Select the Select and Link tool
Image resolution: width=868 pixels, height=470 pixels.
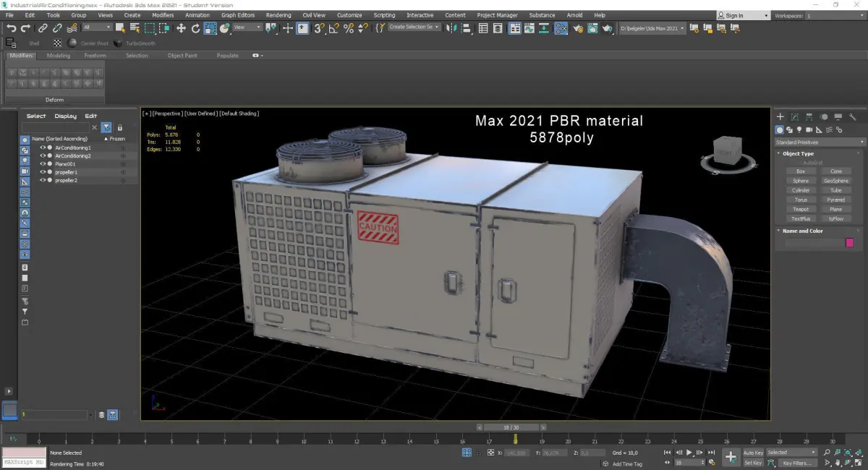(43, 28)
